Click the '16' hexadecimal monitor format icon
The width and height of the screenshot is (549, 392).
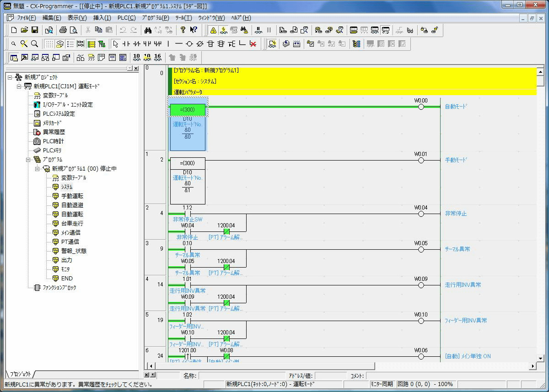(157, 58)
